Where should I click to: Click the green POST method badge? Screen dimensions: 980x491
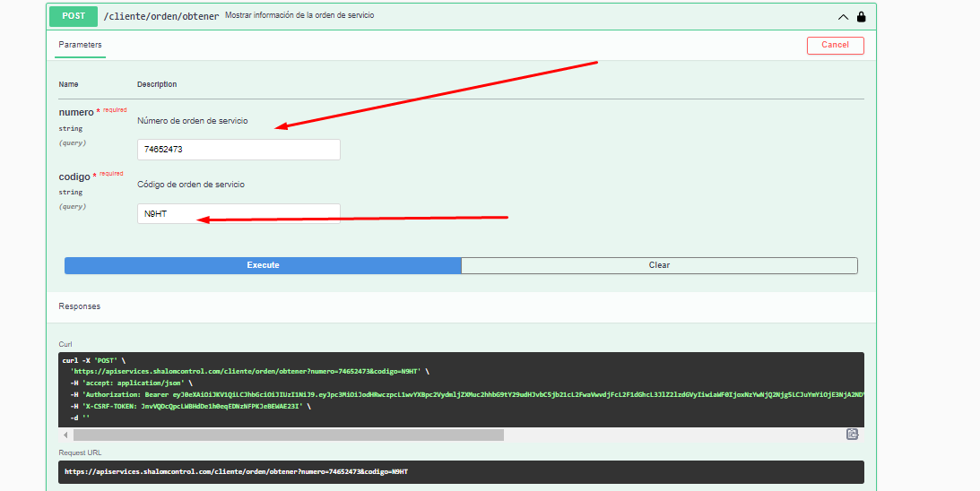pyautogui.click(x=74, y=16)
